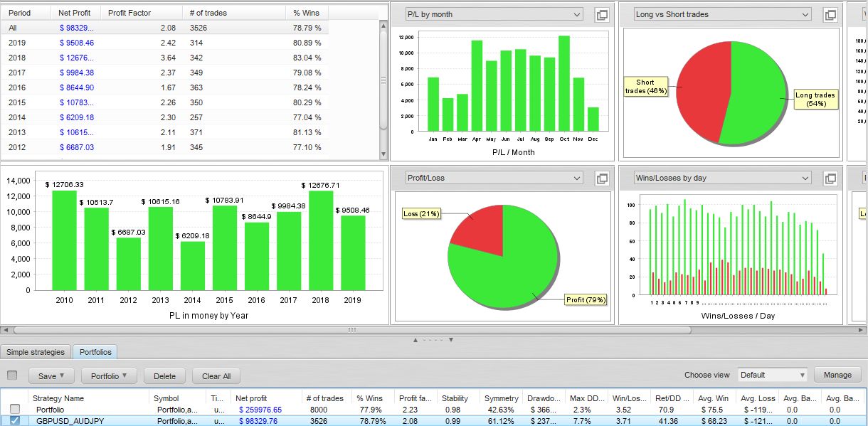
Task: Pop out the Wins/Losses by day chart
Action: (830, 179)
